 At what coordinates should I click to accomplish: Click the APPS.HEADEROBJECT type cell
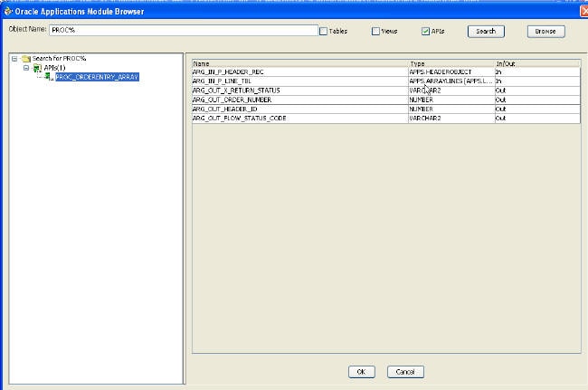tap(451, 72)
